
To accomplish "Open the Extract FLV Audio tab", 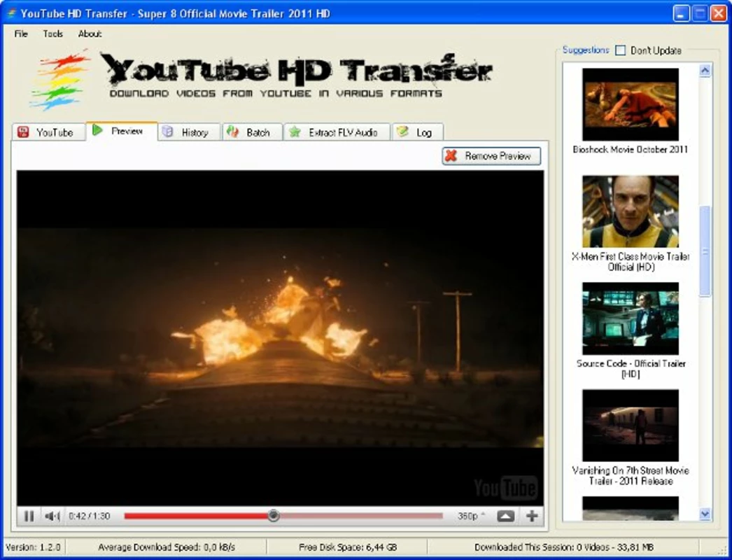I will point(337,132).
